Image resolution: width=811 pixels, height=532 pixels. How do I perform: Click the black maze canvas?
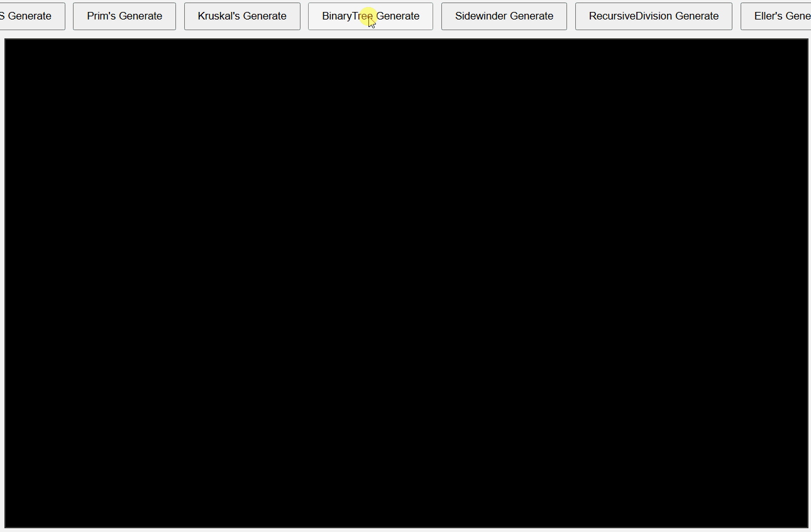[406, 283]
